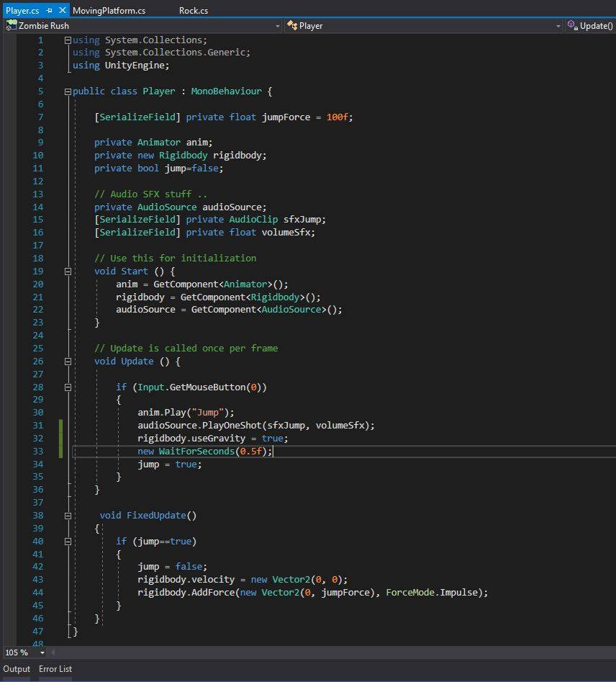The height and width of the screenshot is (682, 616).
Task: Click the "// Update is called once per frame" comment
Action: coord(186,348)
